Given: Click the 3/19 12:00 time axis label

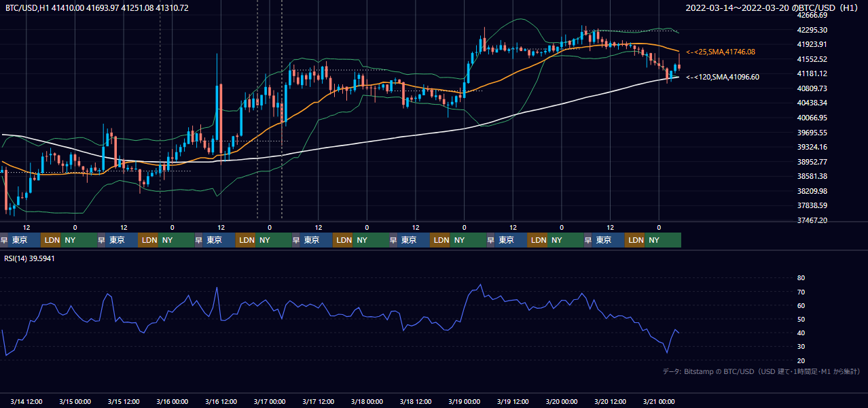Looking at the screenshot, I should [513, 401].
